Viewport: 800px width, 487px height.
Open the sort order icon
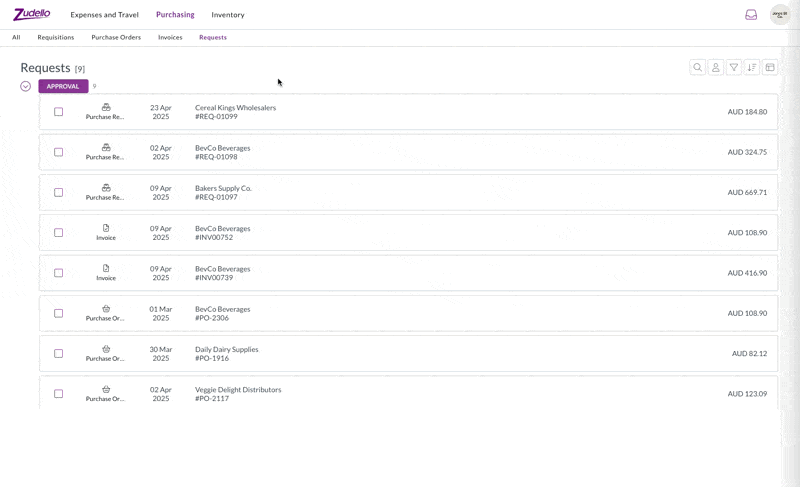pyautogui.click(x=752, y=67)
